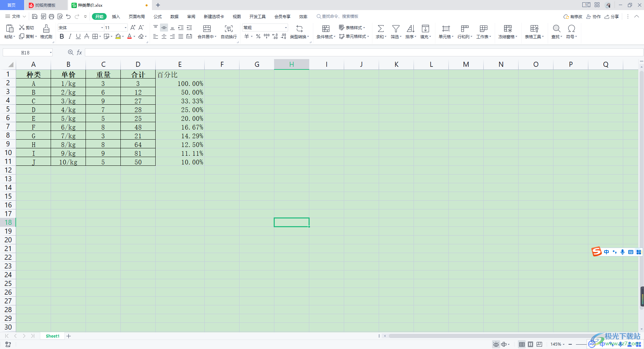Click the Conditional Formatting (条件格式) icon
The width and height of the screenshot is (644, 349).
[x=326, y=29]
